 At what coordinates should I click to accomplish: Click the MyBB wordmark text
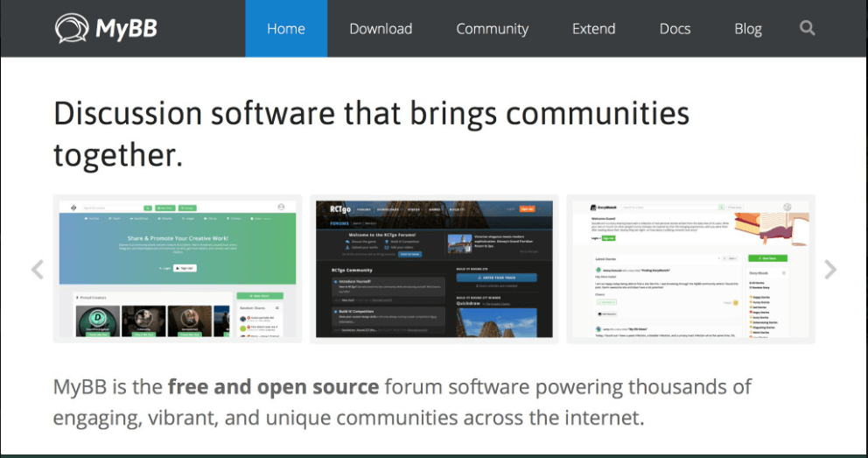click(126, 28)
